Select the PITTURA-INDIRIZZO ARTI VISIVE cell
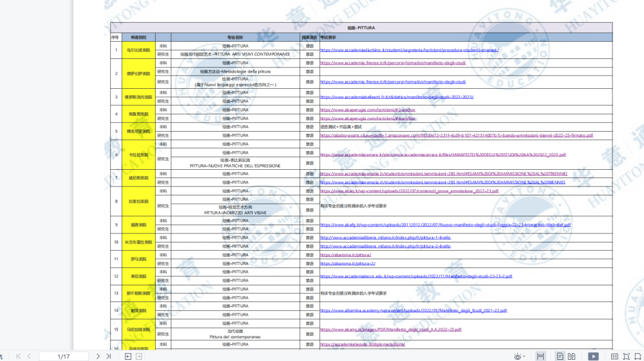Screen dimensions: 644x361 tap(236, 210)
